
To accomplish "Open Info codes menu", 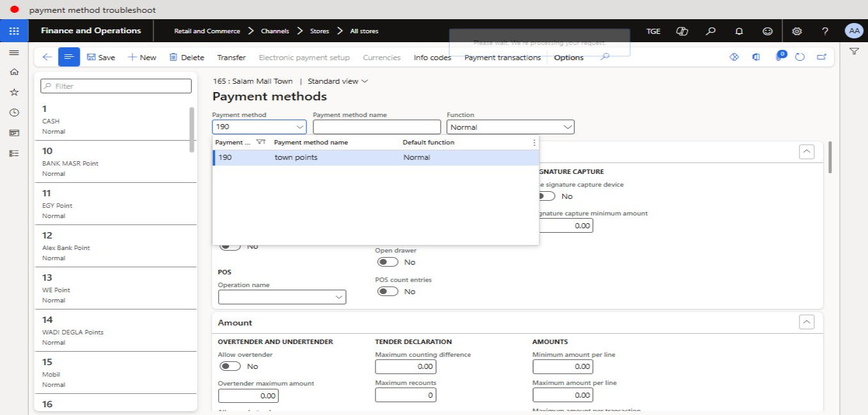I will (432, 57).
